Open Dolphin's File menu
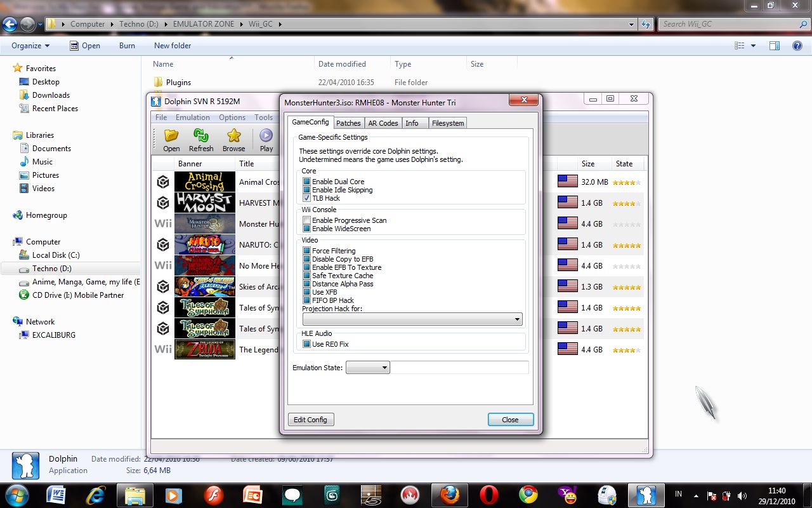This screenshot has height=508, width=812. click(x=161, y=117)
